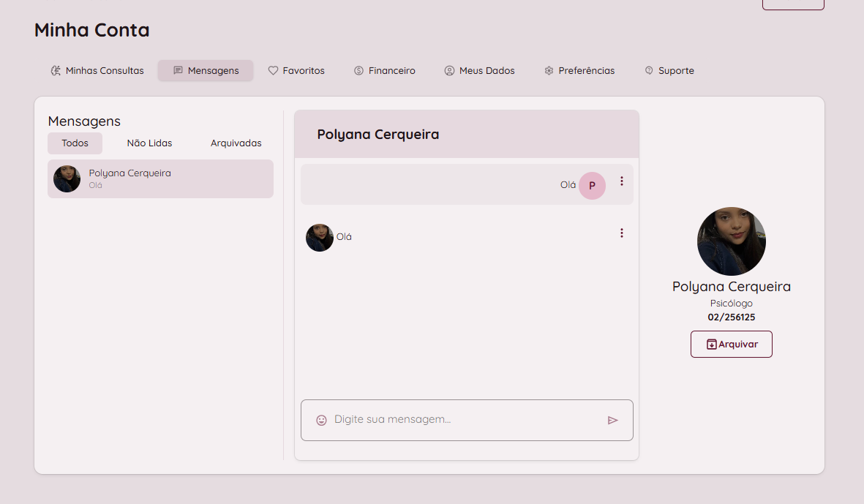Show Arquivadas conversations

point(236,143)
